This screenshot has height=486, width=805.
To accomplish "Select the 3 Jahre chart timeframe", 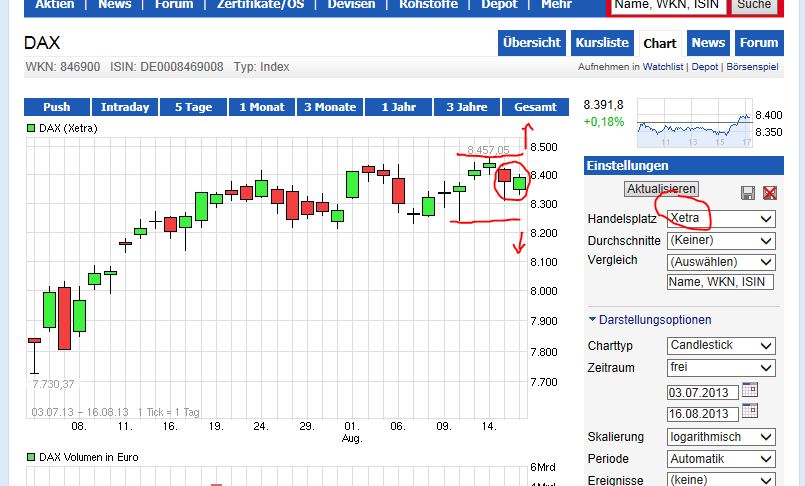I will pos(466,107).
